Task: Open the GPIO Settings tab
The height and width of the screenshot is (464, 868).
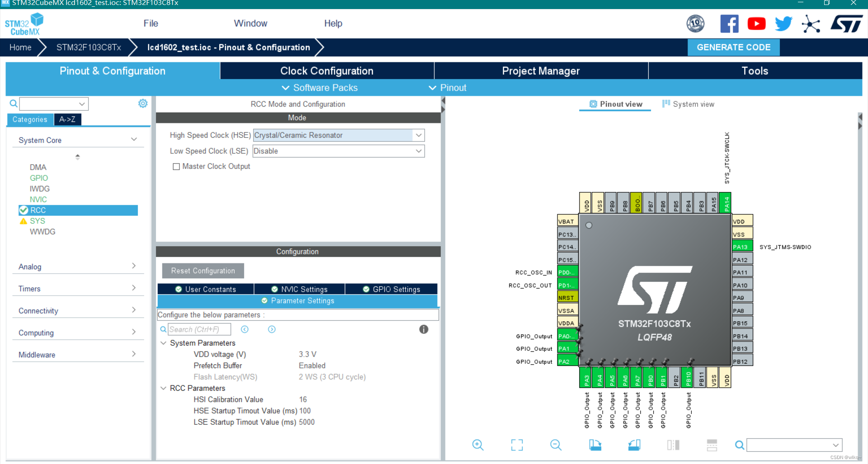Action: [x=392, y=289]
